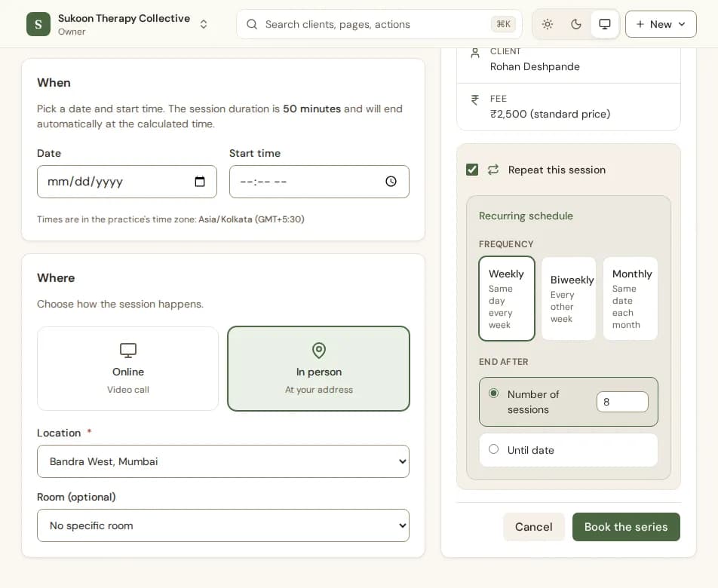Screen dimensions: 718x588
Task: Select the Until date radio button
Action: coord(493,449)
